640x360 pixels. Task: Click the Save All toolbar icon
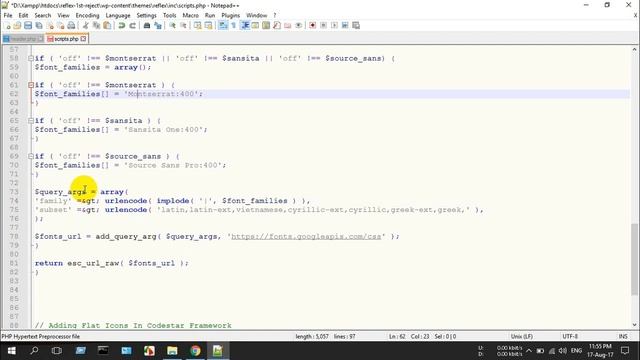point(39,25)
